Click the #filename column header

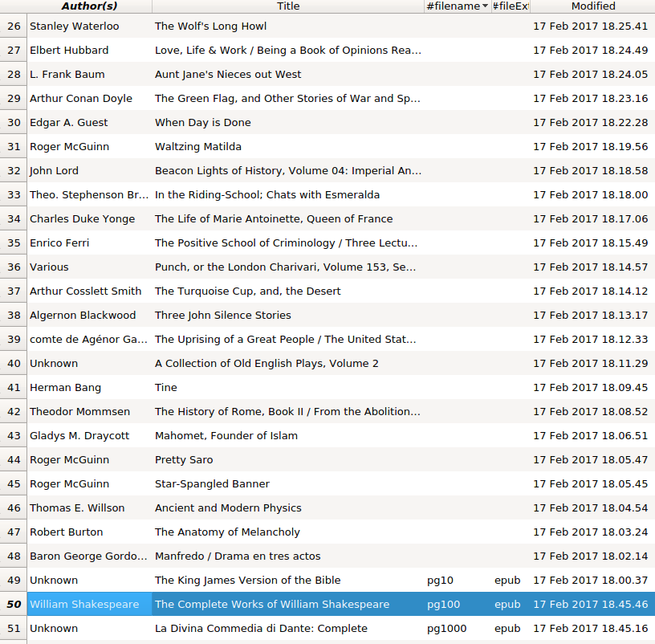458,6
